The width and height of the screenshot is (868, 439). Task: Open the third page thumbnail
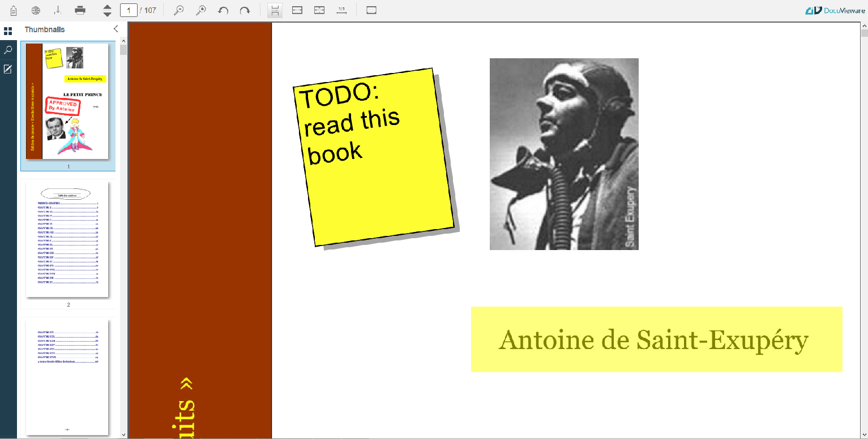click(x=68, y=377)
